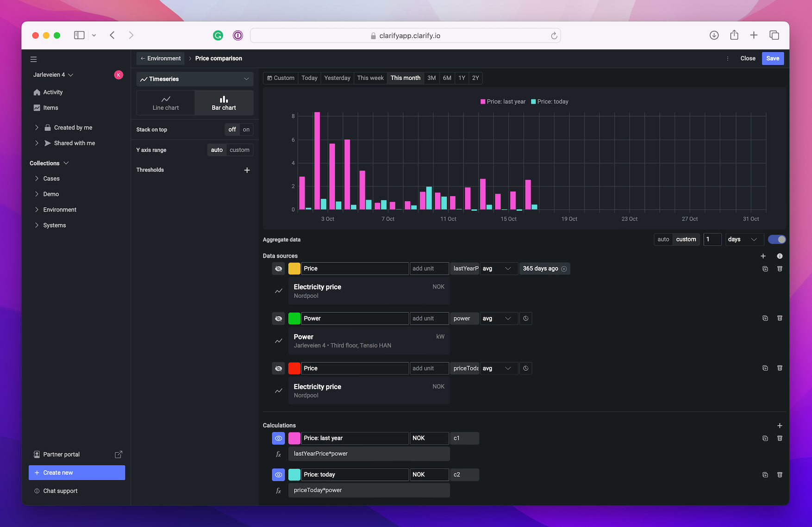This screenshot has width=812, height=527.
Task: Remove the 365 days ago offset
Action: [564, 269]
